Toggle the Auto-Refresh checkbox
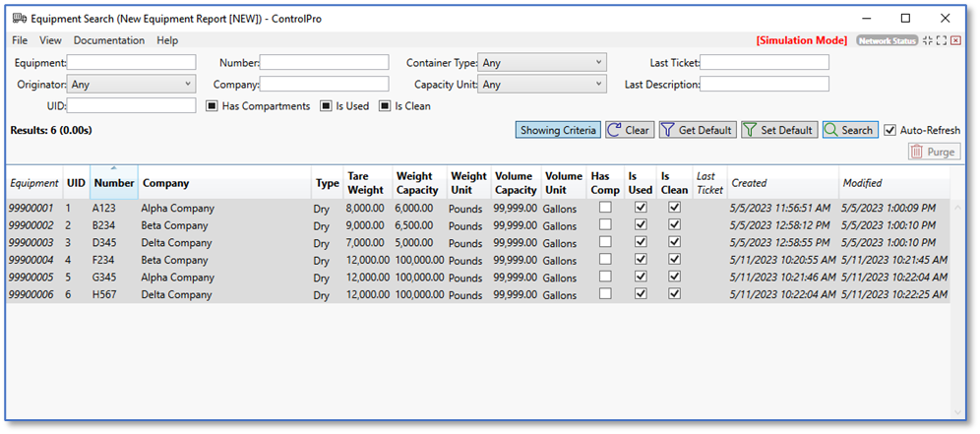The image size is (980, 434). pos(890,130)
